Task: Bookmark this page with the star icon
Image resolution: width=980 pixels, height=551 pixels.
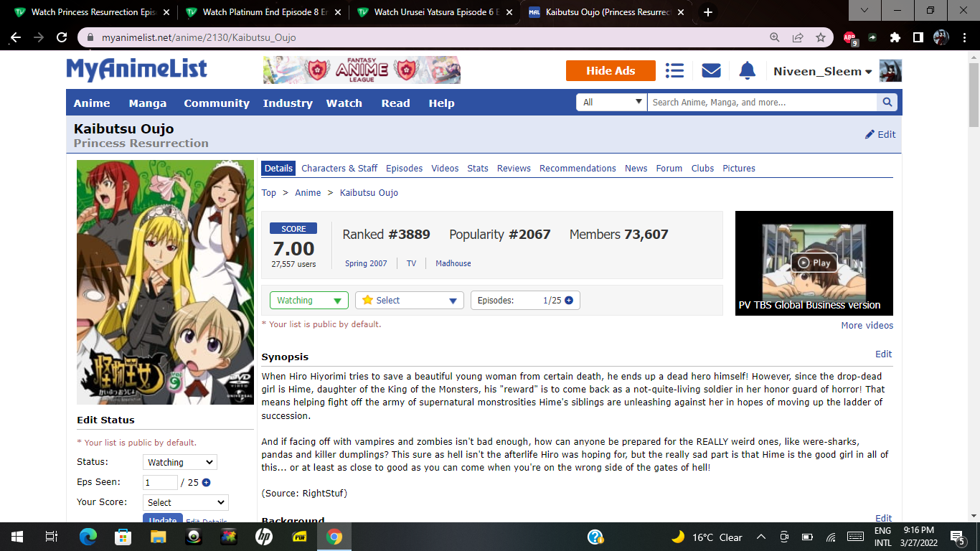Action: (820, 37)
